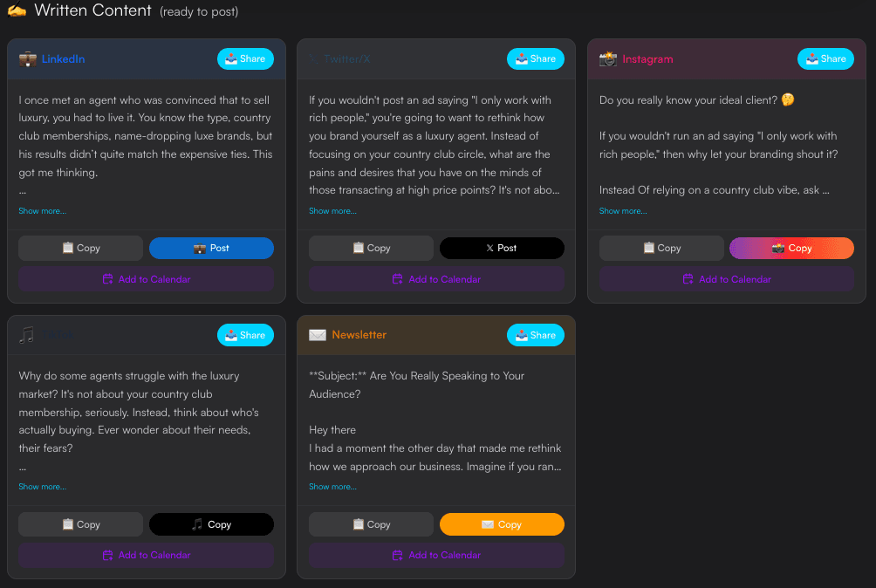Click the LinkedIn logo in the card header
The width and height of the screenshot is (876, 588).
25,58
